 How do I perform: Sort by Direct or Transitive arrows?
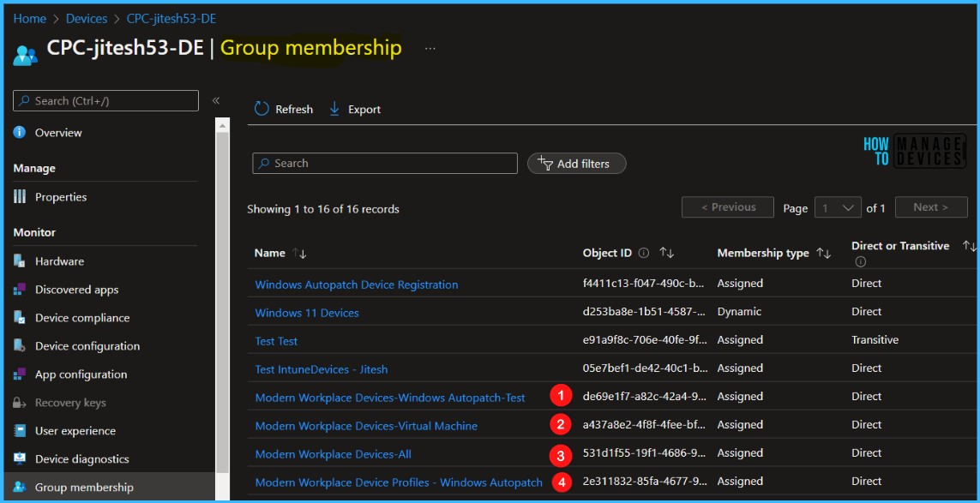click(x=970, y=246)
